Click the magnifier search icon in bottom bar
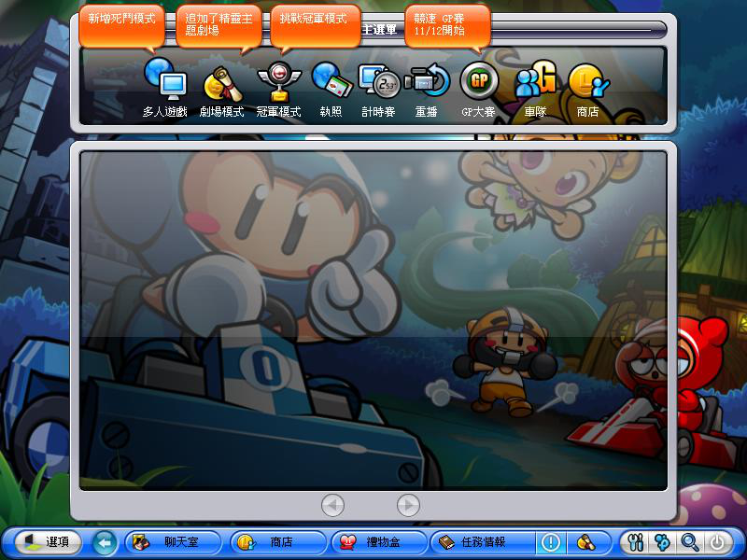This screenshot has height=560, width=747. point(690,542)
